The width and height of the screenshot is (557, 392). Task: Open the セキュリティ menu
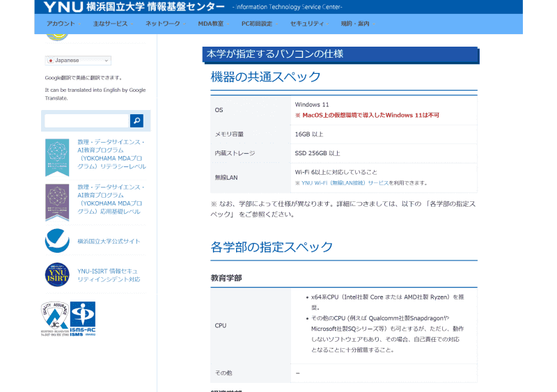(x=309, y=24)
